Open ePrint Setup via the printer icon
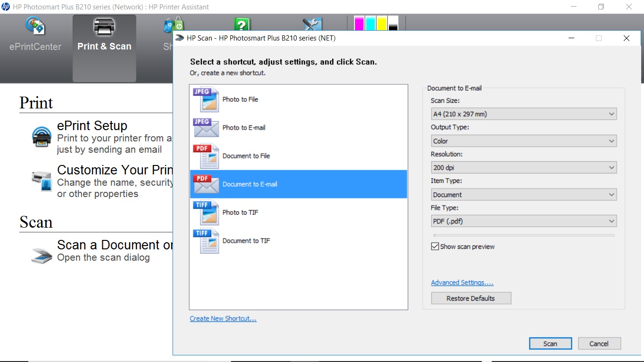Image resolution: width=644 pixels, height=362 pixels. click(41, 137)
